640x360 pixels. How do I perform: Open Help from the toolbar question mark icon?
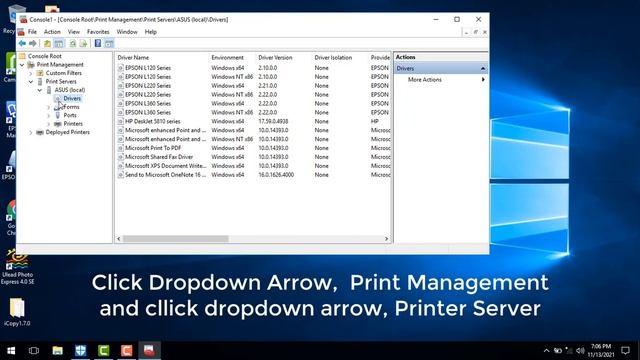tap(98, 43)
